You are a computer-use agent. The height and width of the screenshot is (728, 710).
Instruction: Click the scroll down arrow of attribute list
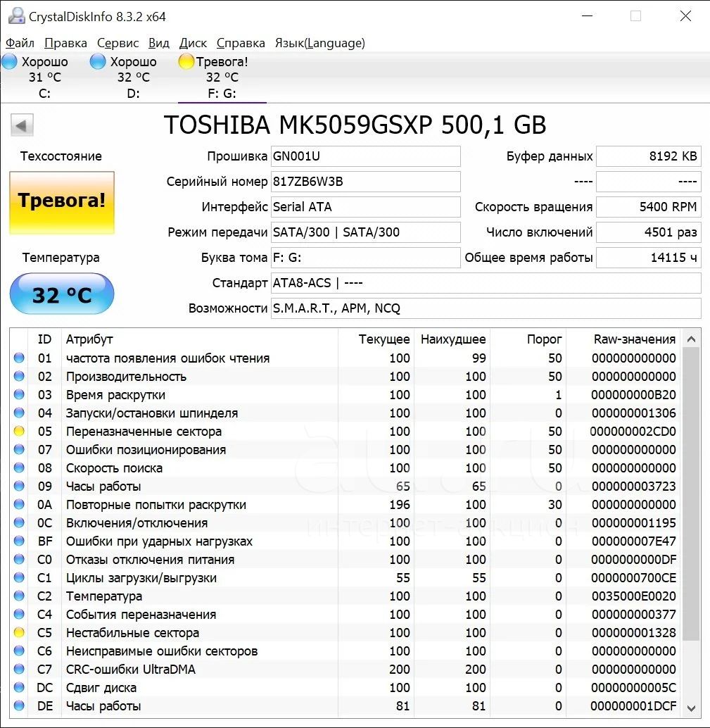point(691,708)
